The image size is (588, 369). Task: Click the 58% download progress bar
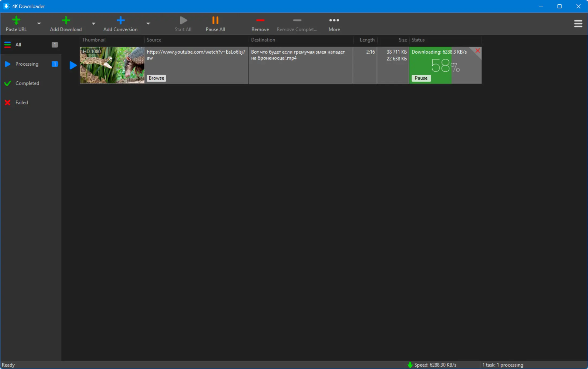click(445, 66)
